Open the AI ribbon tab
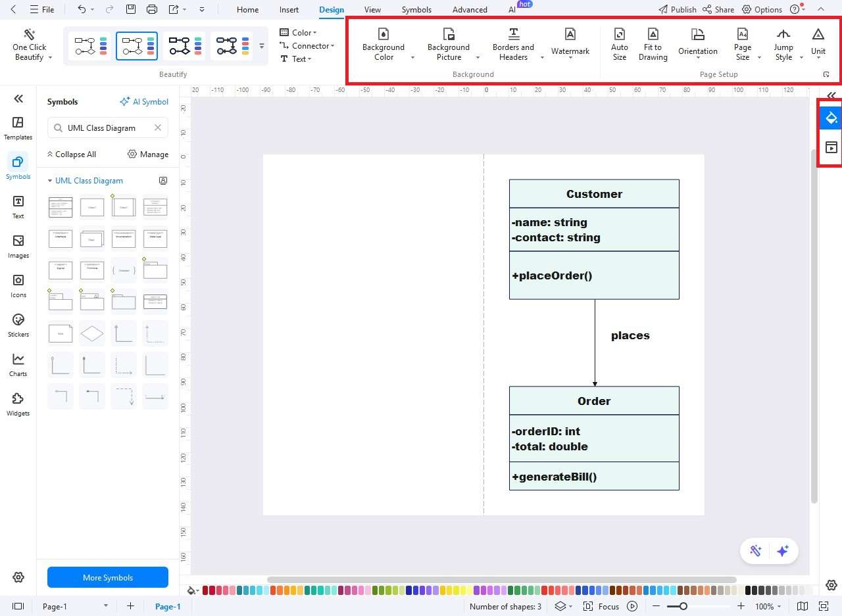This screenshot has width=842, height=616. point(512,10)
